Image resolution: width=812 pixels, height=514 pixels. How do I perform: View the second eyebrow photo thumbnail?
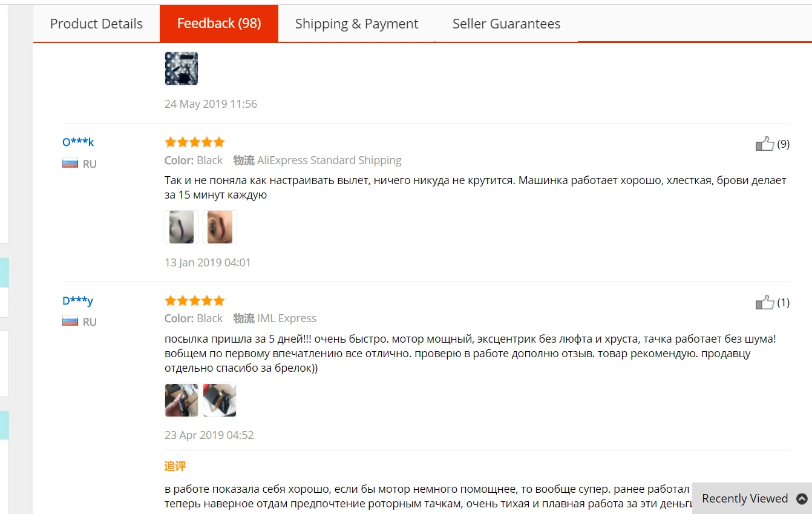(220, 227)
